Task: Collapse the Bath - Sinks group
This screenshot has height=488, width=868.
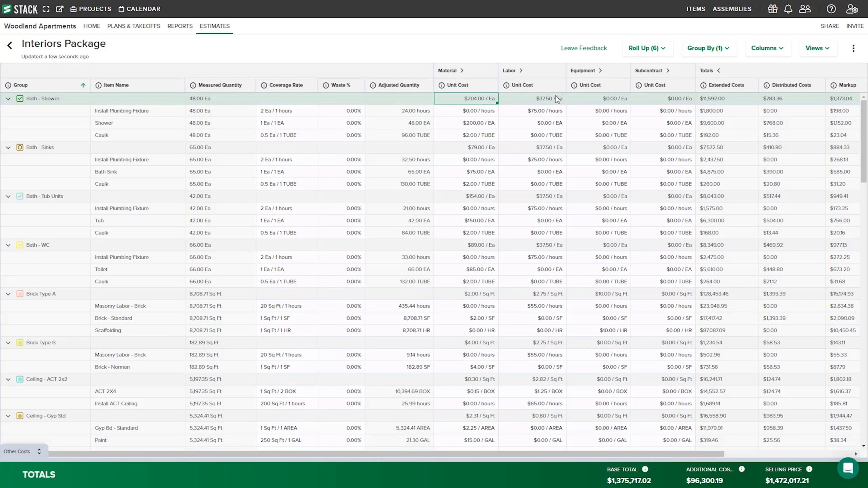Action: 8,147
